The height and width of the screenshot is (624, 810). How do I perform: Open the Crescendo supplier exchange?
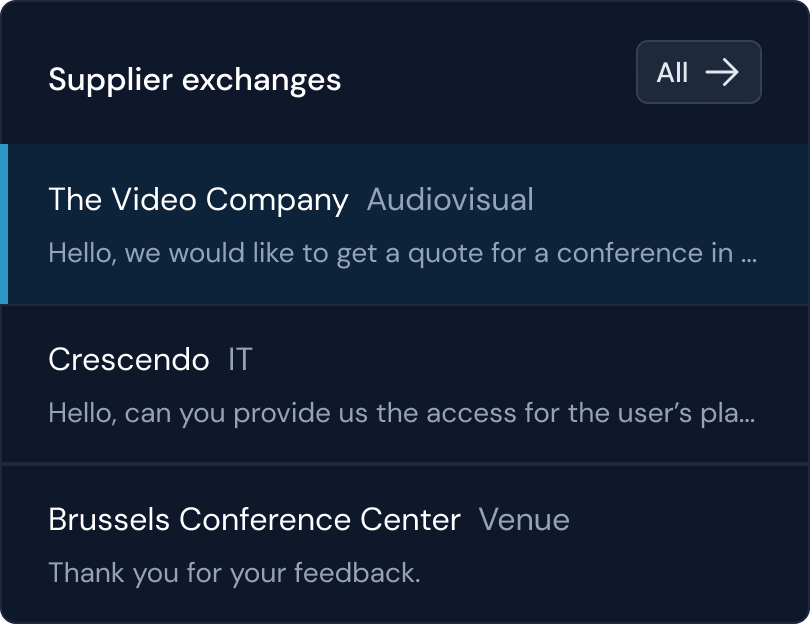(129, 359)
